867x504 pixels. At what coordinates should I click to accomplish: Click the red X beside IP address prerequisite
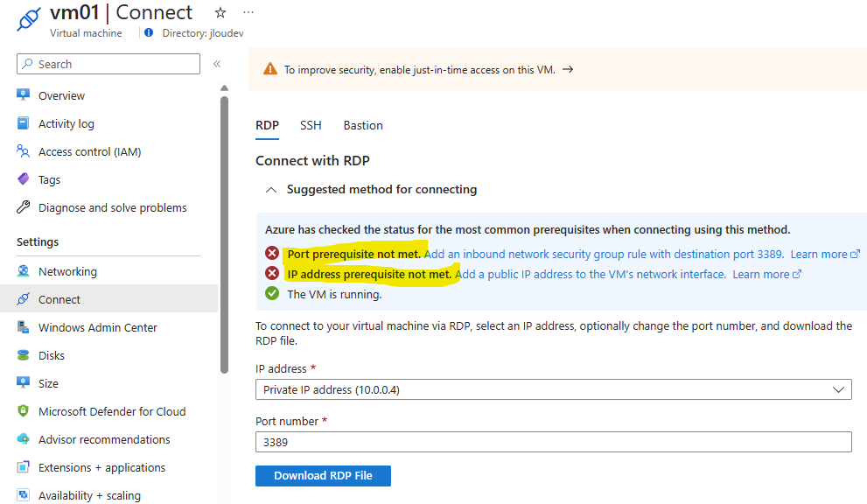click(x=272, y=273)
